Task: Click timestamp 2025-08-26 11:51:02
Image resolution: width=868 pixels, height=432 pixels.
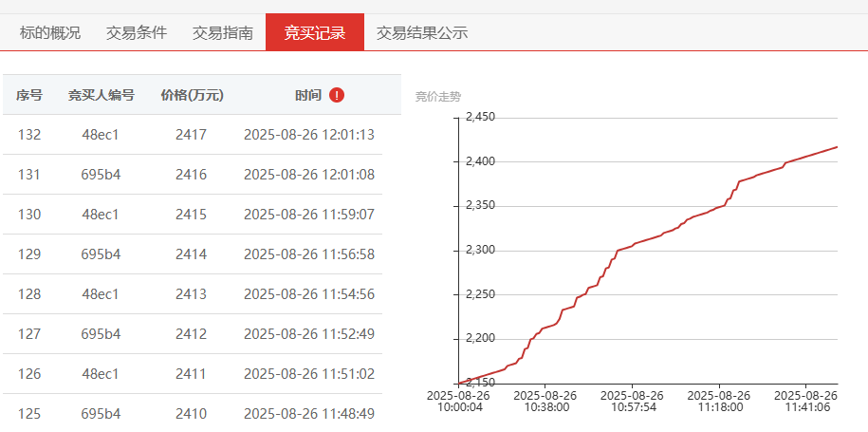Action: tap(309, 374)
